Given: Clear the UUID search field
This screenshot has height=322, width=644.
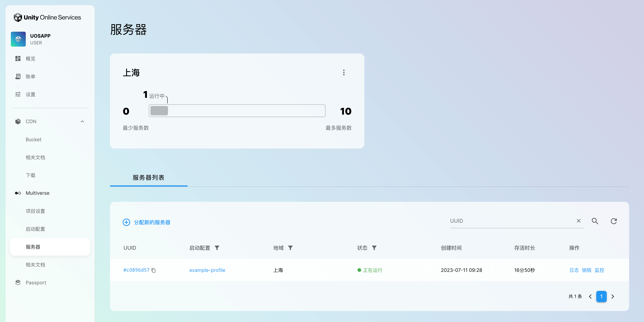Looking at the screenshot, I should pyautogui.click(x=579, y=221).
